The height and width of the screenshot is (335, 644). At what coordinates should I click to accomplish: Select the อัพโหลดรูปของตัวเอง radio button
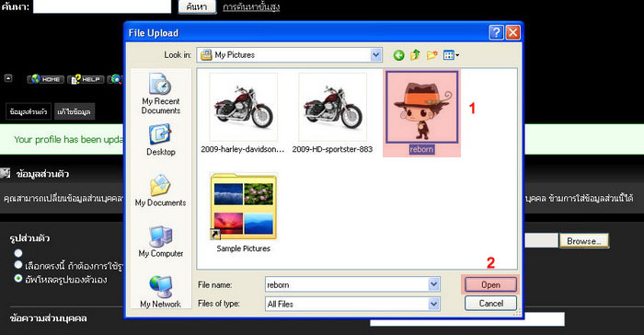pos(18,278)
